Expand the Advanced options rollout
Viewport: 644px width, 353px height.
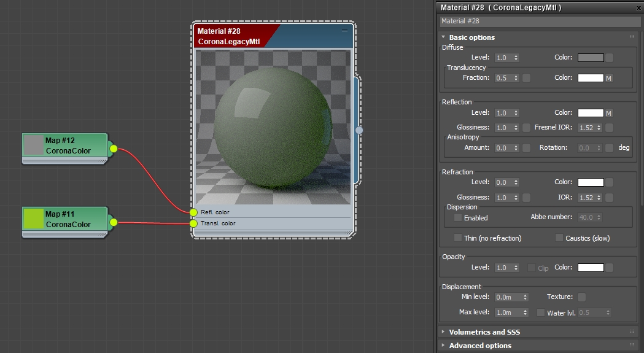point(444,345)
